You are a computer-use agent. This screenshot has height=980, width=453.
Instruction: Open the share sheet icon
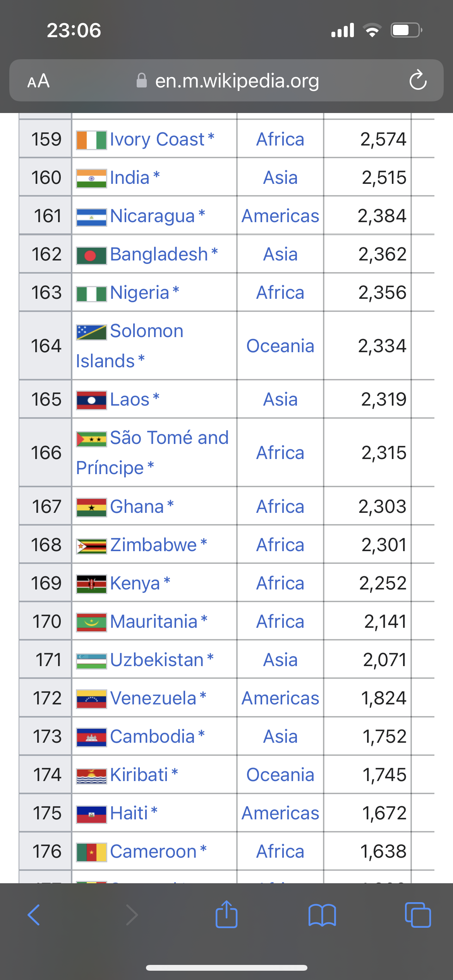[x=226, y=914]
